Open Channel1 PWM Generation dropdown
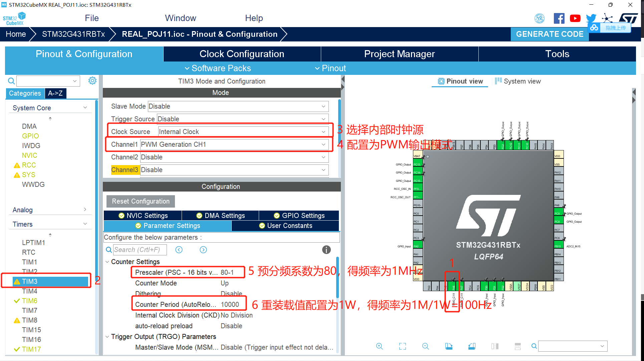644x361 pixels. [323, 144]
